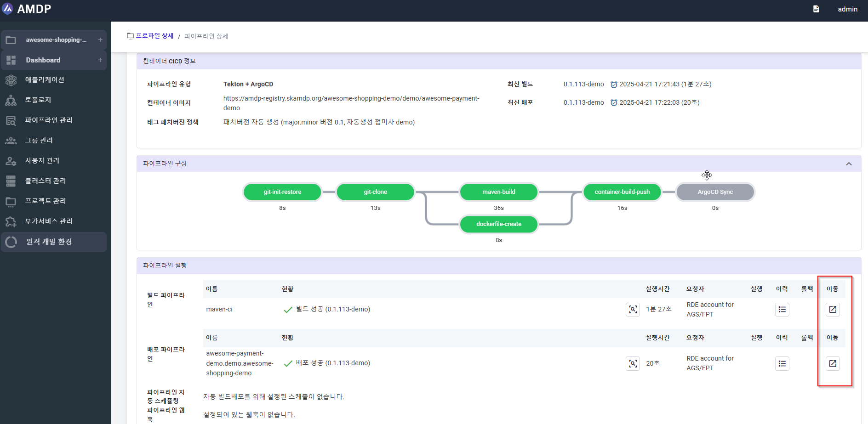Viewport: 868px width, 424px height.
Task: Open history list icon for maven-ci
Action: pyautogui.click(x=782, y=310)
